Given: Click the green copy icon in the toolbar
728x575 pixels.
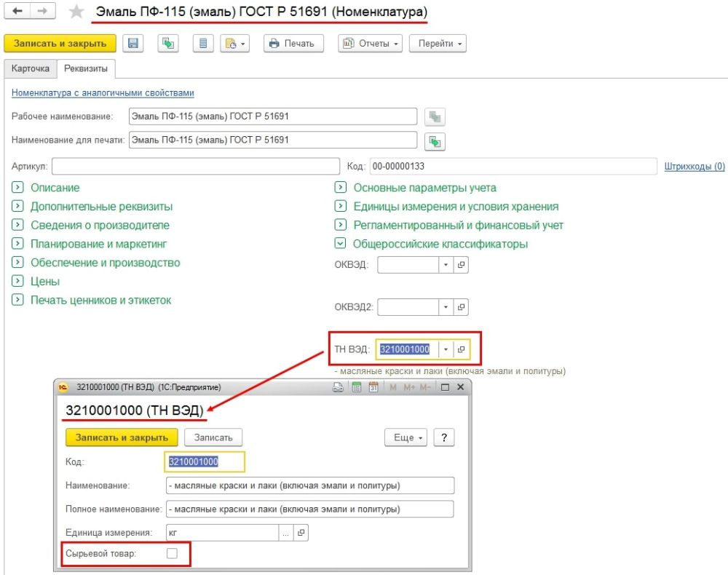Looking at the screenshot, I should point(168,44).
